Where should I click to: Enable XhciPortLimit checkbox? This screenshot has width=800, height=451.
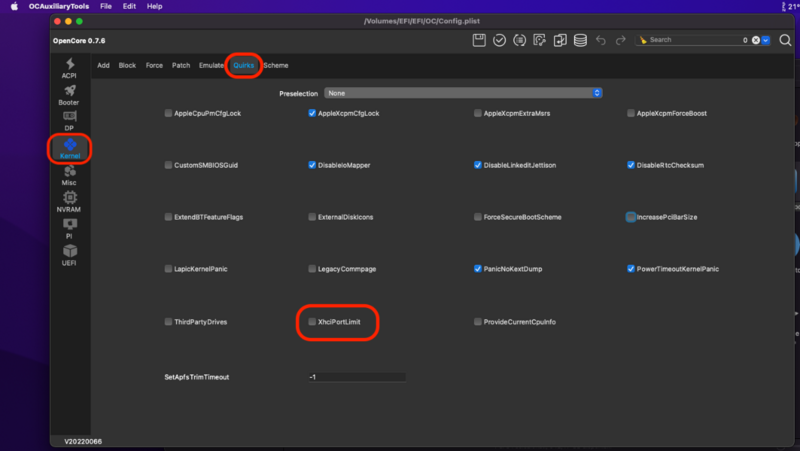tap(312, 322)
